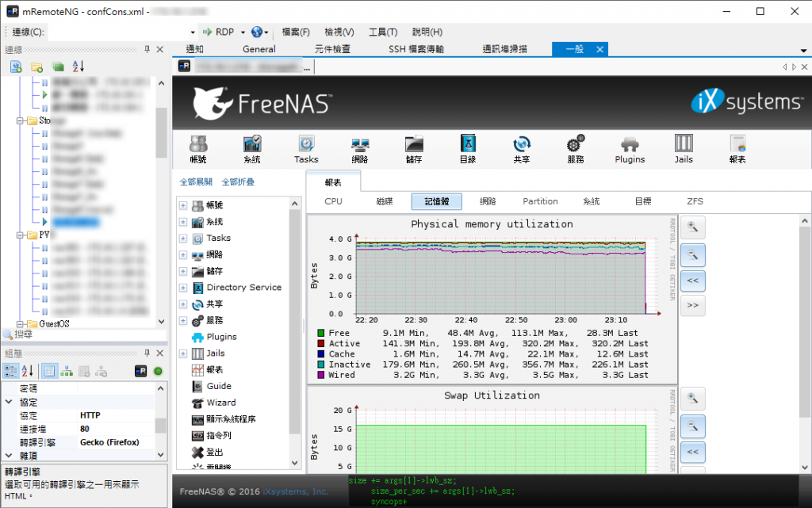Open the 目錄 icon in FreeNAS toolbar

(x=468, y=149)
